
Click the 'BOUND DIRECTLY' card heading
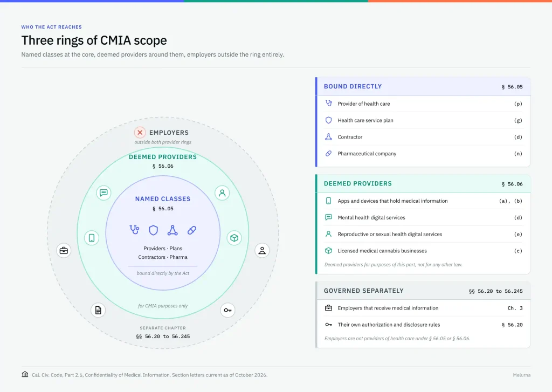coord(353,86)
